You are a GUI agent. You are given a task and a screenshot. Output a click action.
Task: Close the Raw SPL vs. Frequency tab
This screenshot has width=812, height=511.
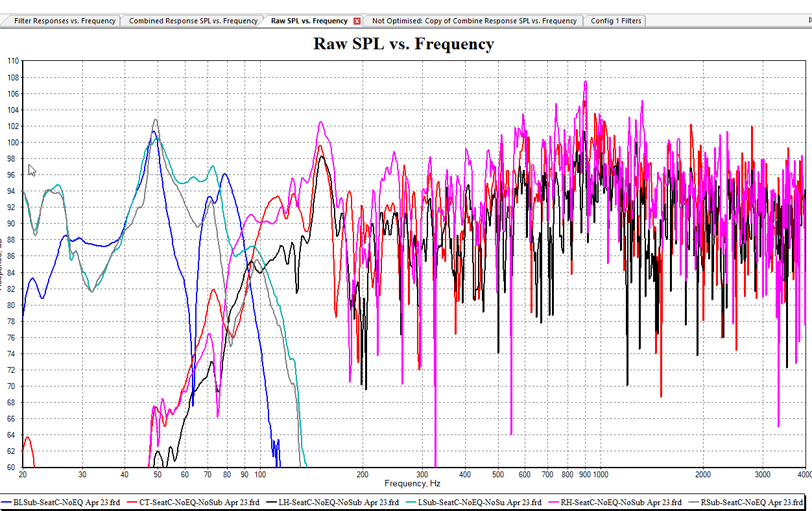pyautogui.click(x=357, y=21)
